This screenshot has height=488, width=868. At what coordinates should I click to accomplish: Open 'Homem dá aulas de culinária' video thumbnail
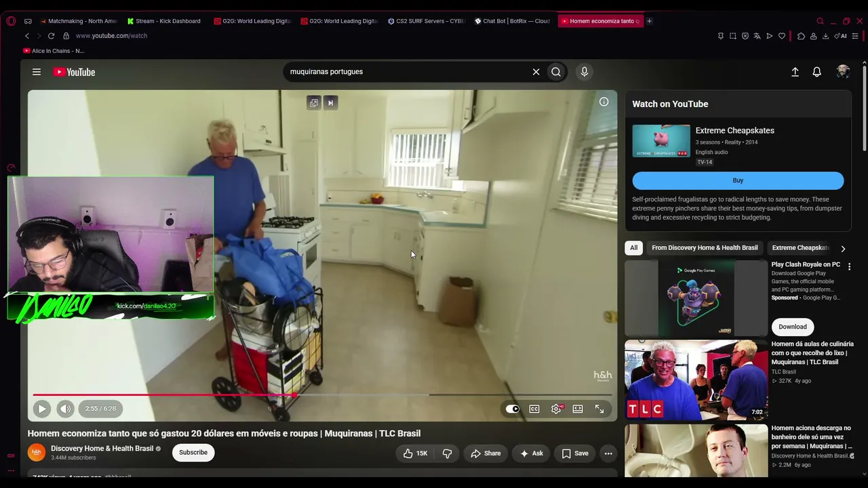pos(696,380)
